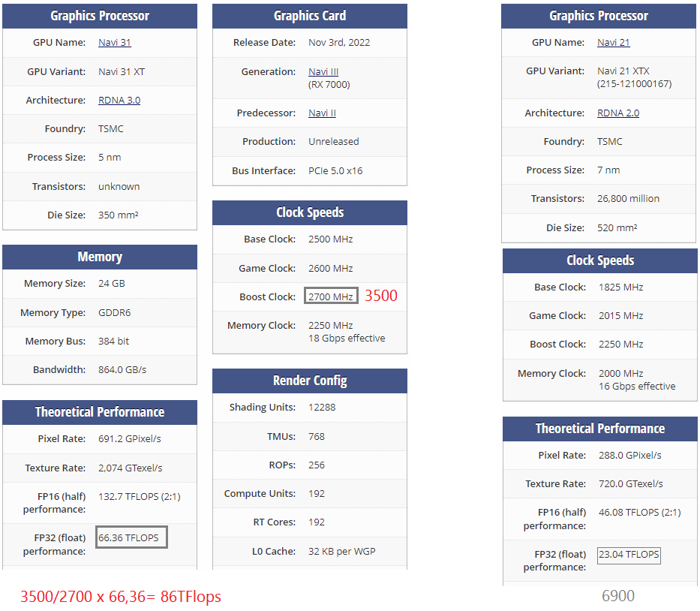Click the 5 nm process size value
Viewport: 700px width, 611px height.
(110, 157)
